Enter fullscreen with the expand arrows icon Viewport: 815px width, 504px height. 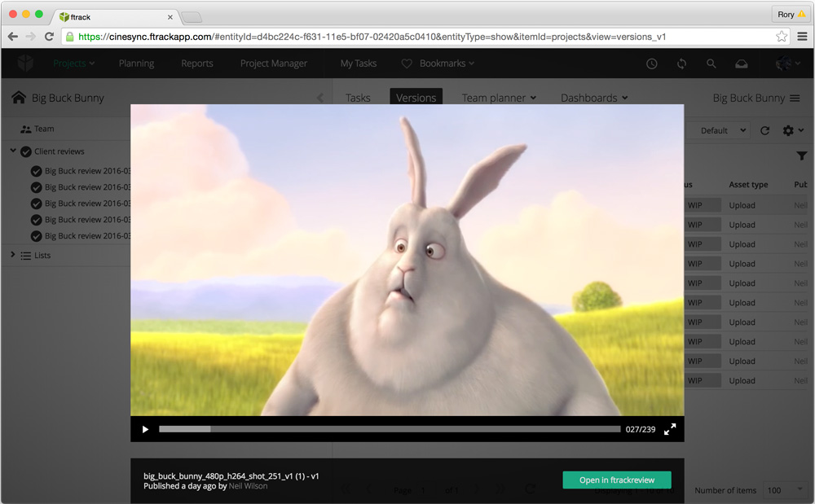coord(670,429)
